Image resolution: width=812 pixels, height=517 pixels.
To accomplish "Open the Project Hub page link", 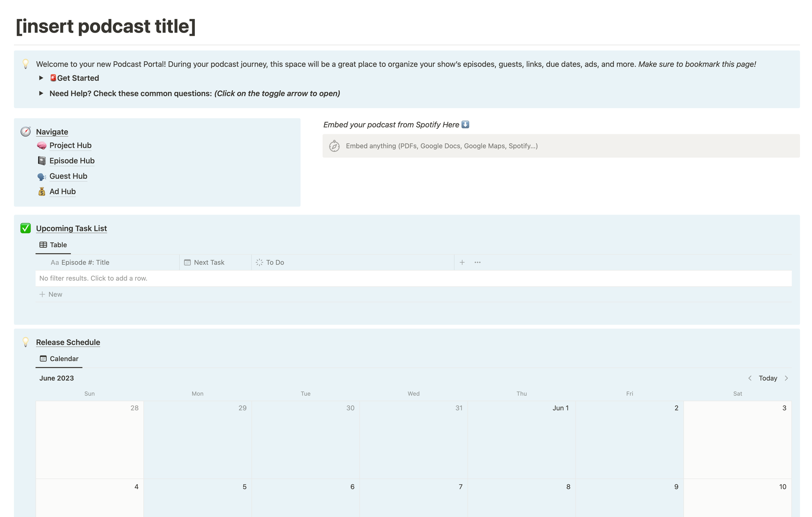I will (70, 145).
